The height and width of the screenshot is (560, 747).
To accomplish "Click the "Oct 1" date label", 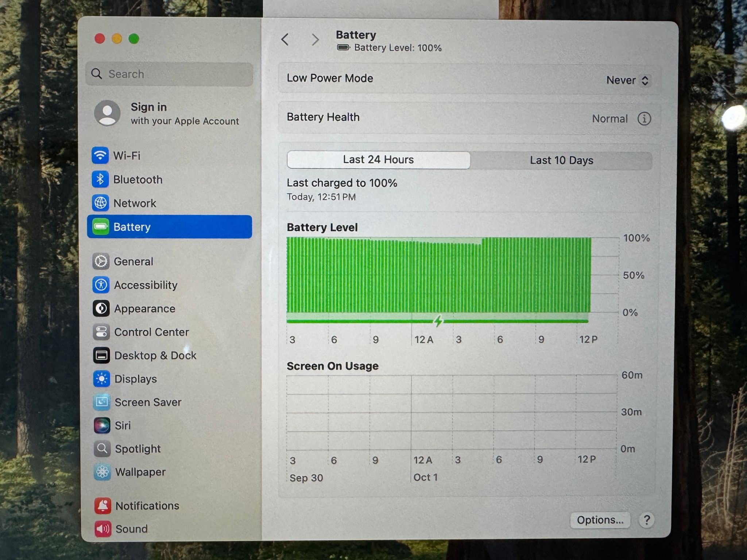I will coord(425,477).
